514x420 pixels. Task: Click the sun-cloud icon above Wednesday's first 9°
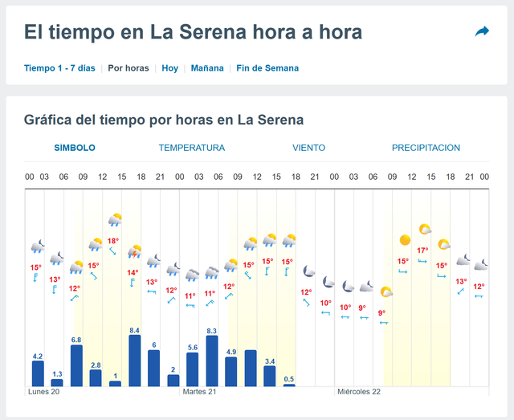pyautogui.click(x=386, y=292)
